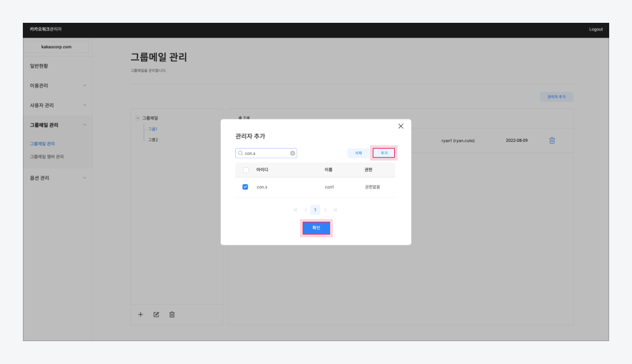Close the 관리자 추가 dialog
This screenshot has height=364, width=632.
click(401, 126)
